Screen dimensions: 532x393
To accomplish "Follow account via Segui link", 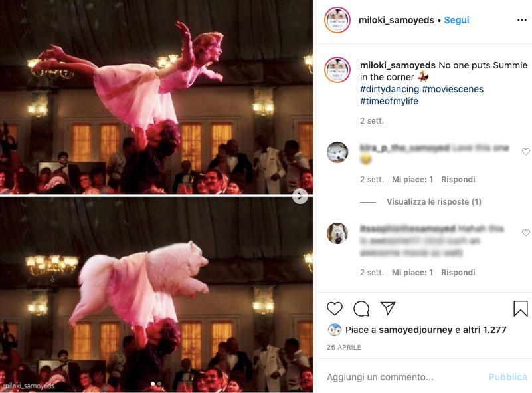I will point(456,20).
